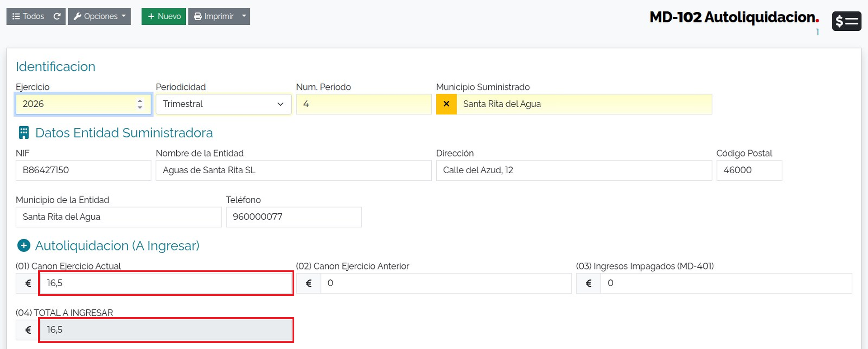Click the building icon beside Datos Entidad Suministradora
The height and width of the screenshot is (349, 868).
[24, 132]
